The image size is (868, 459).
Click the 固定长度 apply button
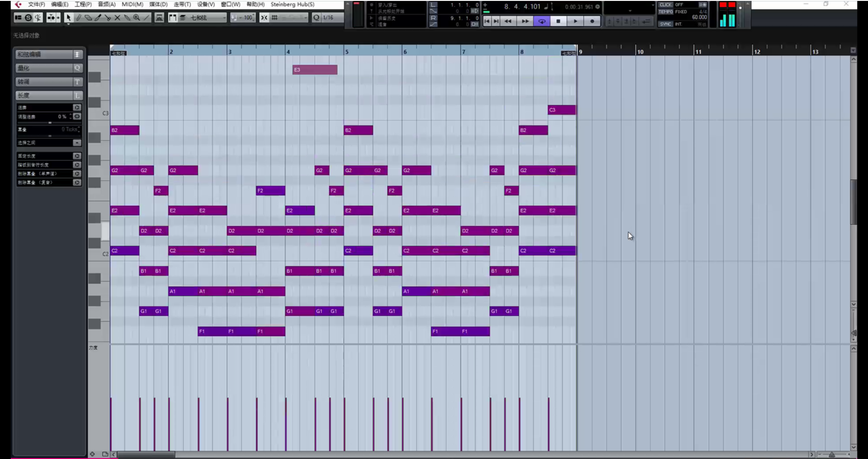(x=77, y=156)
